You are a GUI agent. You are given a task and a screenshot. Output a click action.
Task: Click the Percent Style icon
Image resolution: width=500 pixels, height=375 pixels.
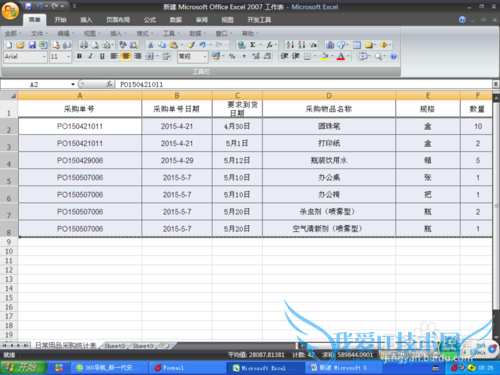click(232, 56)
